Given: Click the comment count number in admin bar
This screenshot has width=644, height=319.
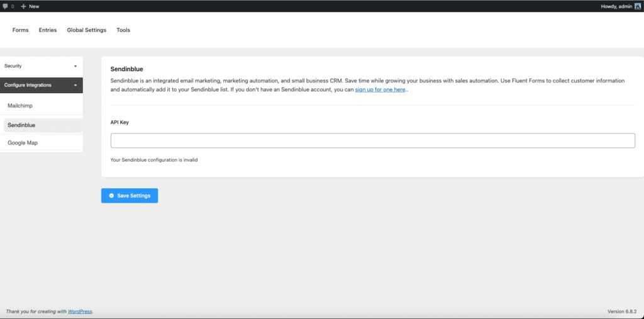Looking at the screenshot, I should coord(13,6).
